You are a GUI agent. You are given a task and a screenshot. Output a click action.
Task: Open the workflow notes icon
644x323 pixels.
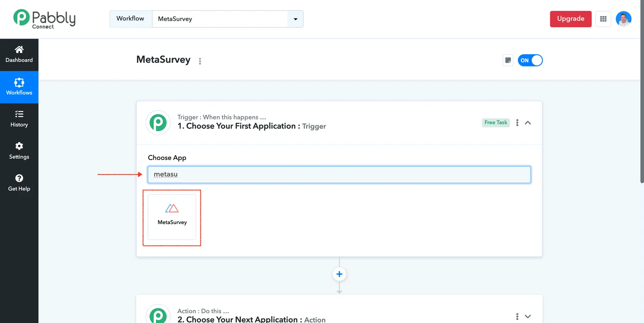coord(508,60)
